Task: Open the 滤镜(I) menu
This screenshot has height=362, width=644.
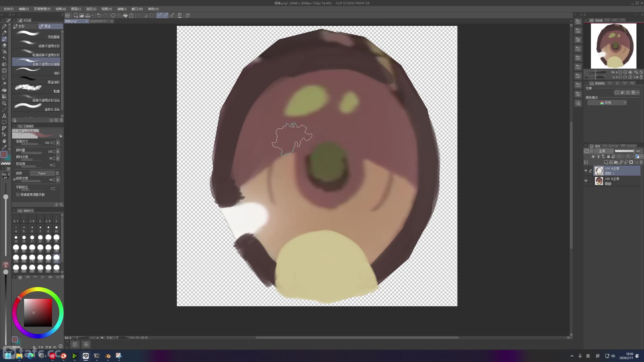Action: coord(122,9)
